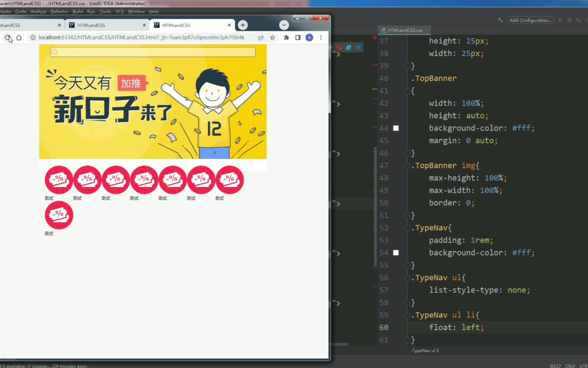Open Chrome three-dot menu
Image resolution: width=588 pixels, height=368 pixels.
click(x=321, y=38)
